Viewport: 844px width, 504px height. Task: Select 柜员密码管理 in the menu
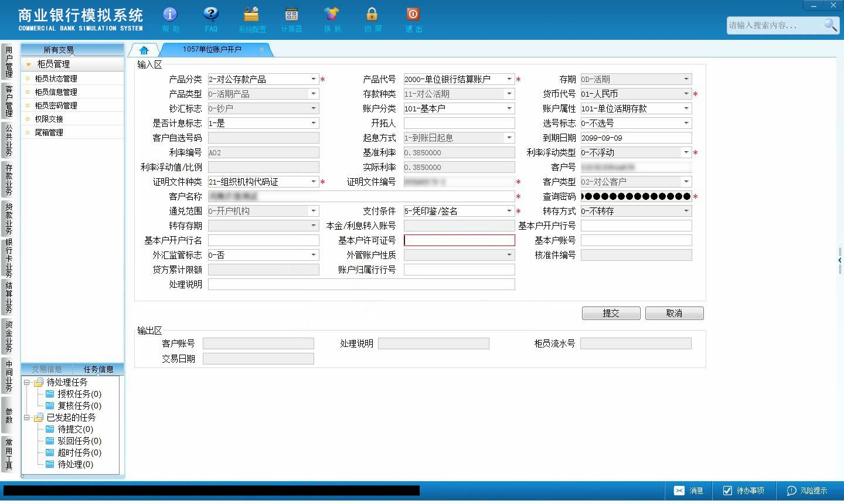coord(56,105)
